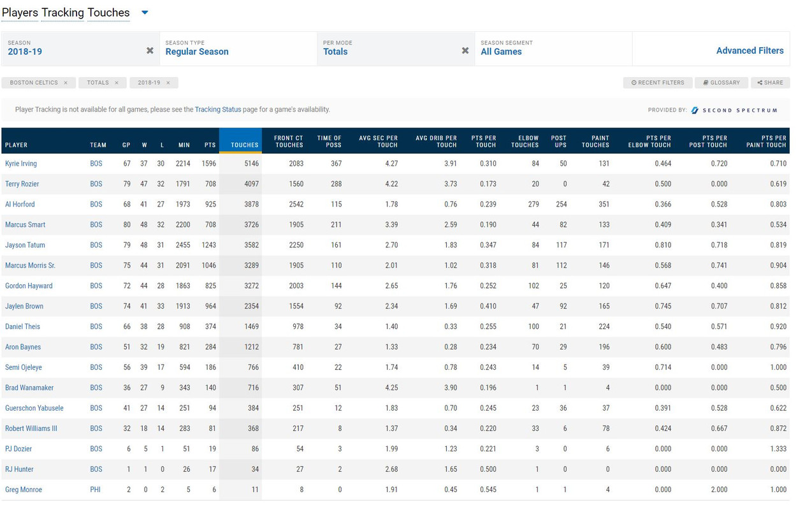The height and width of the screenshot is (510, 812).
Task: Open the Tracking Status page link
Action: tap(218, 110)
